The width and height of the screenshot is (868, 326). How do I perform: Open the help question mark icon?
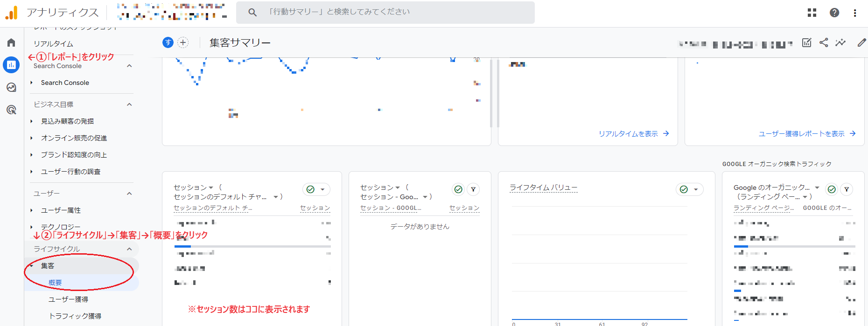tap(834, 13)
